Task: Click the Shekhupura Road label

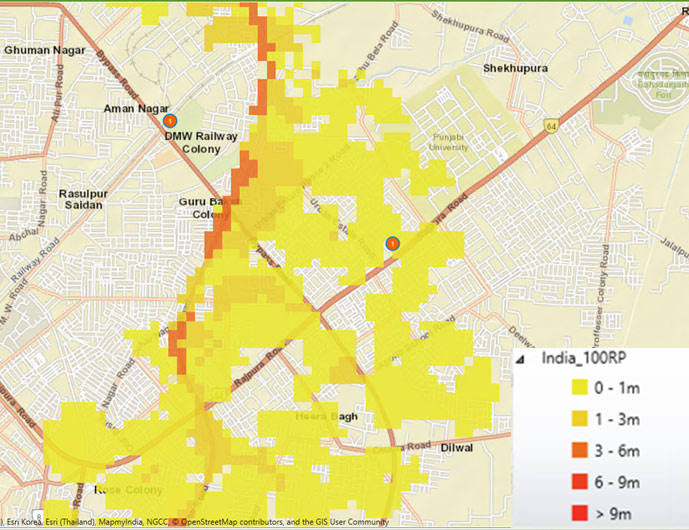Action: point(470,27)
